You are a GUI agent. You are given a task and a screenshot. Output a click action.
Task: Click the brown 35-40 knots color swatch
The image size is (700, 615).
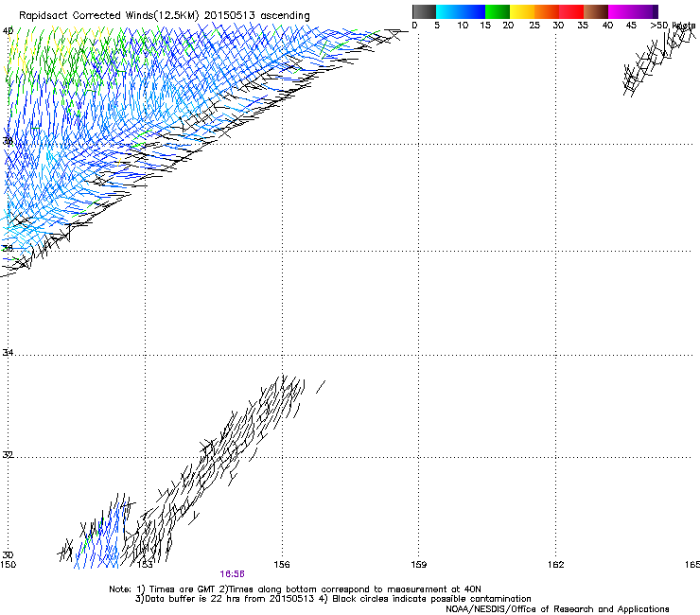(596, 11)
